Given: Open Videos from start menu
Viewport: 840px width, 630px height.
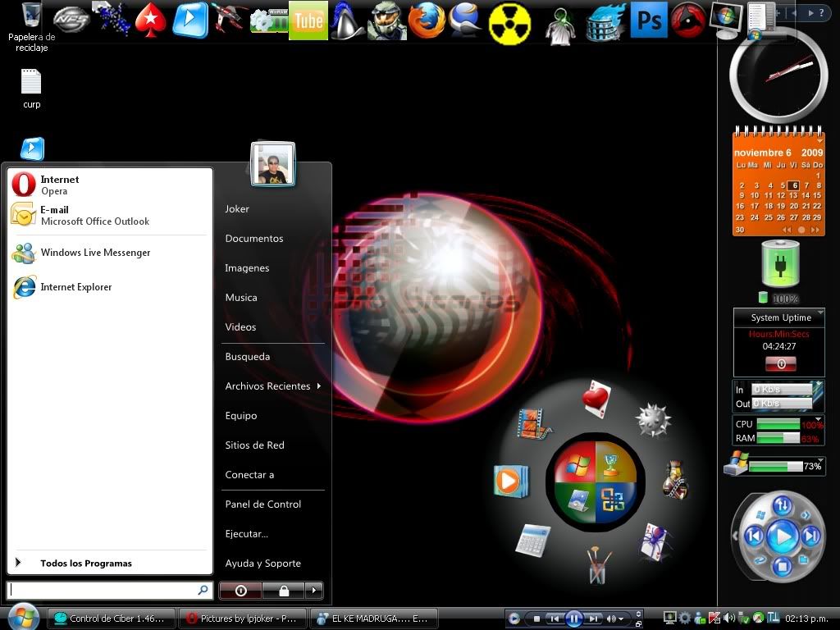Looking at the screenshot, I should pos(240,326).
